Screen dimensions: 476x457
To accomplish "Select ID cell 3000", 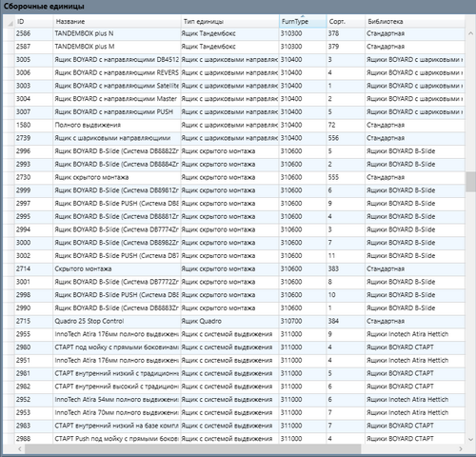I will point(34,243).
